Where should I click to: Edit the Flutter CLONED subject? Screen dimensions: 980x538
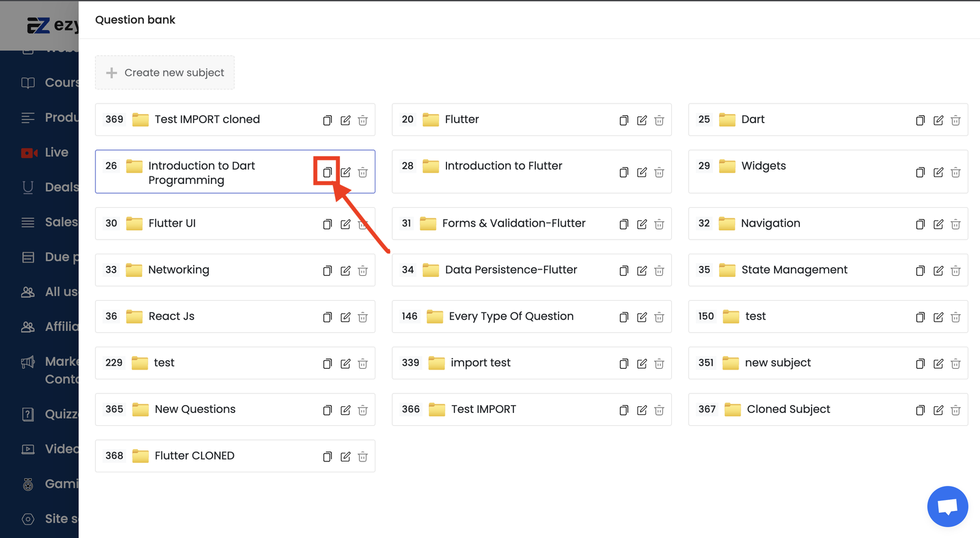(345, 457)
